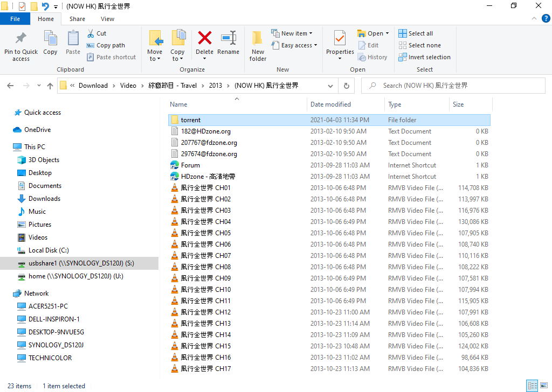Click Pin to Quick access icon

[21, 39]
